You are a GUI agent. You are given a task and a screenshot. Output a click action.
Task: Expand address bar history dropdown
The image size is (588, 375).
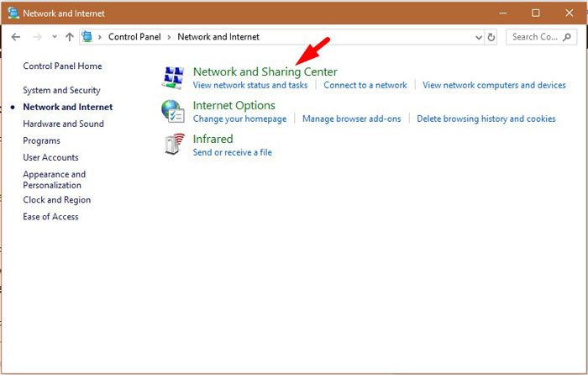479,37
